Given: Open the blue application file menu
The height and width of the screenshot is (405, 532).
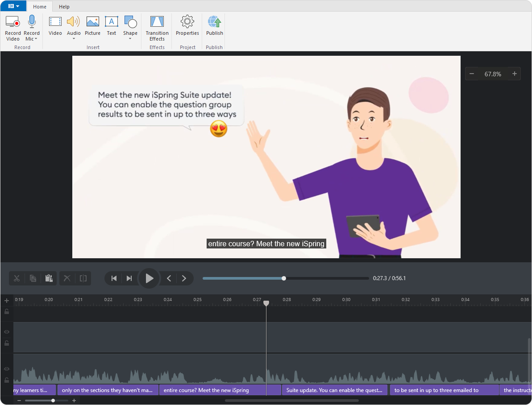Looking at the screenshot, I should [x=13, y=6].
